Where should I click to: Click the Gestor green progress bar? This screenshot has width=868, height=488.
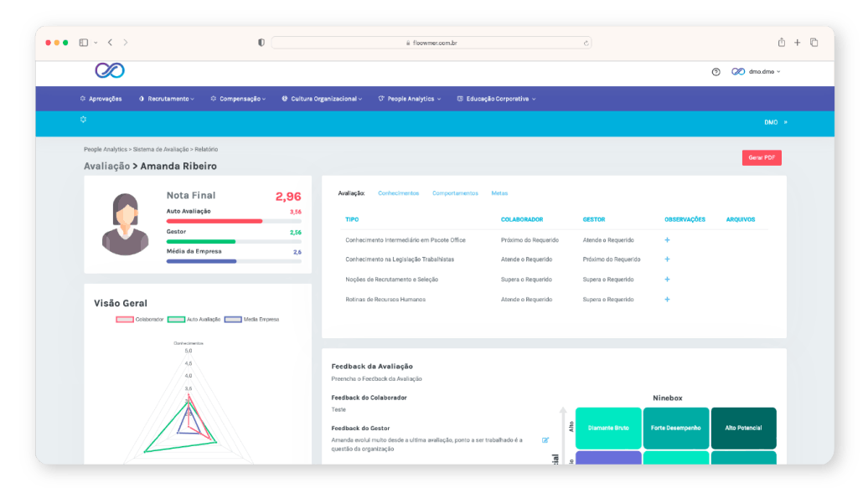(201, 241)
